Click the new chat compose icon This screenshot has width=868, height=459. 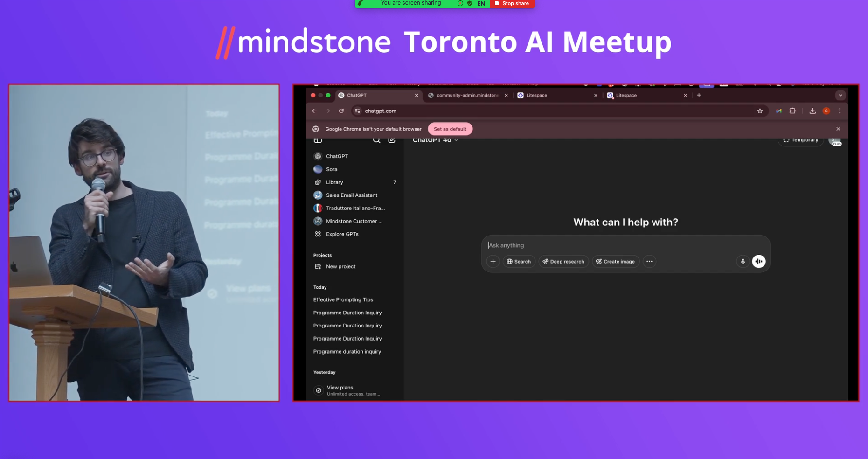[x=392, y=140]
